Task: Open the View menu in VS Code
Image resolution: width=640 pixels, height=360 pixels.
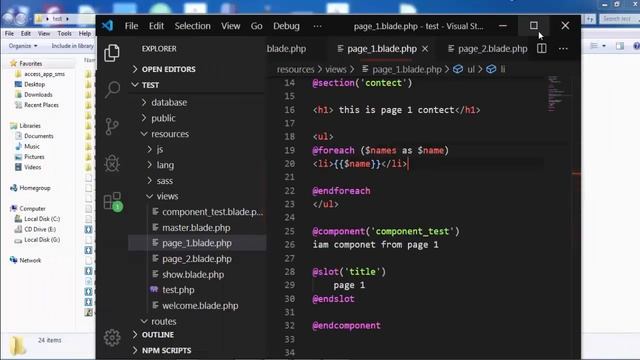Action: [x=231, y=26]
